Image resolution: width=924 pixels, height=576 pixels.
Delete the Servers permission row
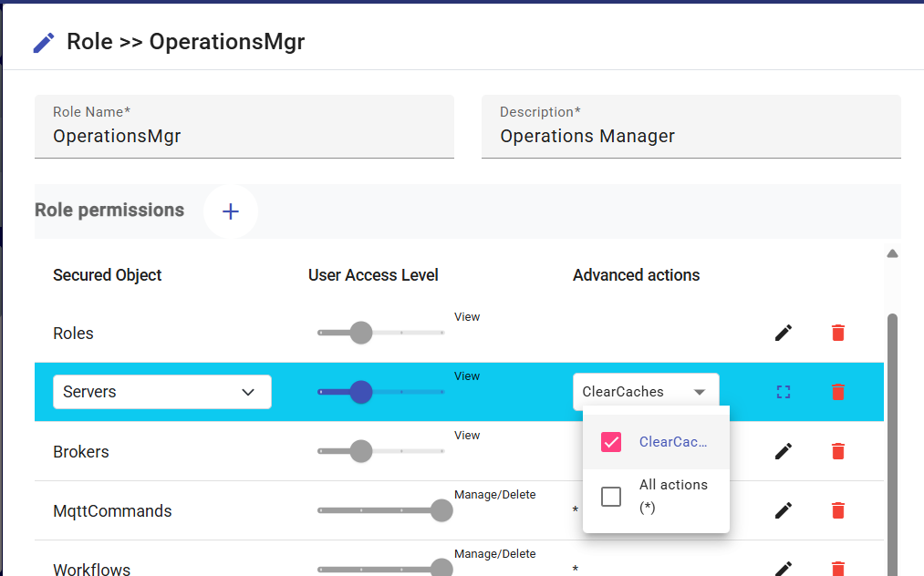(x=838, y=392)
